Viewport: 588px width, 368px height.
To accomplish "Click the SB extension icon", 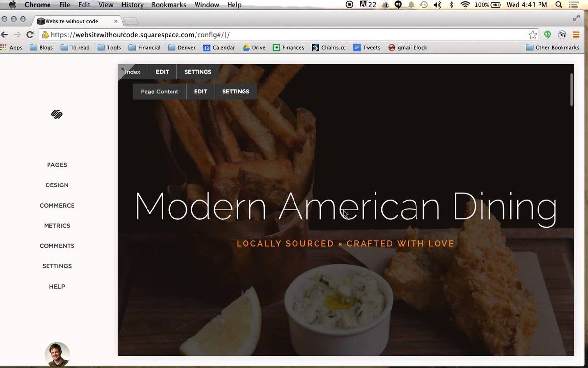I will pyautogui.click(x=562, y=35).
